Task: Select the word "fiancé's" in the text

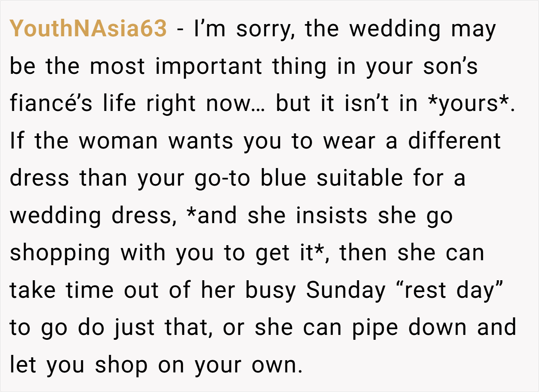Action: tap(51, 103)
